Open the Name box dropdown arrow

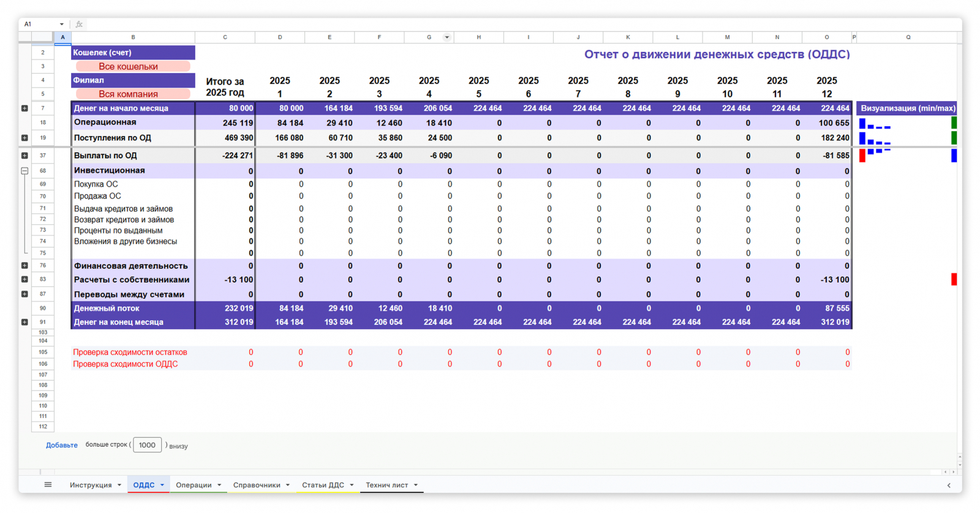click(x=61, y=25)
